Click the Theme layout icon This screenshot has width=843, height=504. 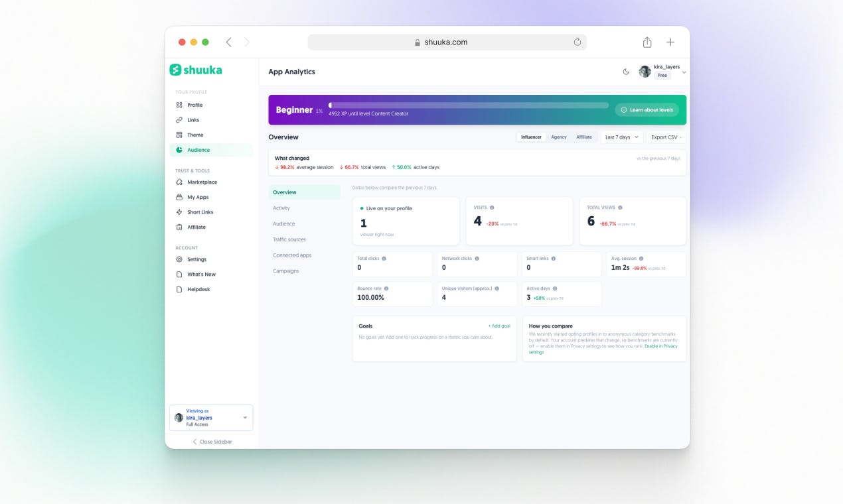pyautogui.click(x=179, y=135)
